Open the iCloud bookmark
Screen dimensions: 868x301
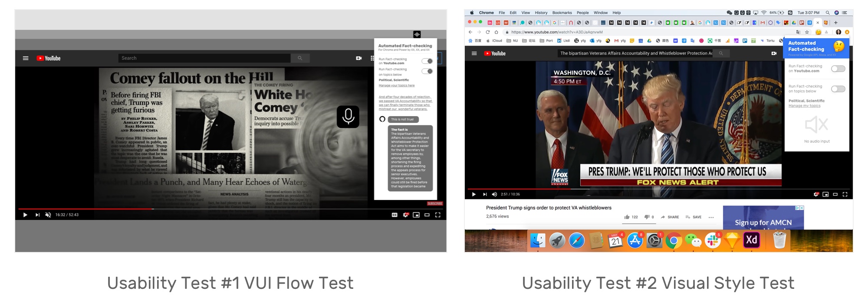click(x=494, y=41)
